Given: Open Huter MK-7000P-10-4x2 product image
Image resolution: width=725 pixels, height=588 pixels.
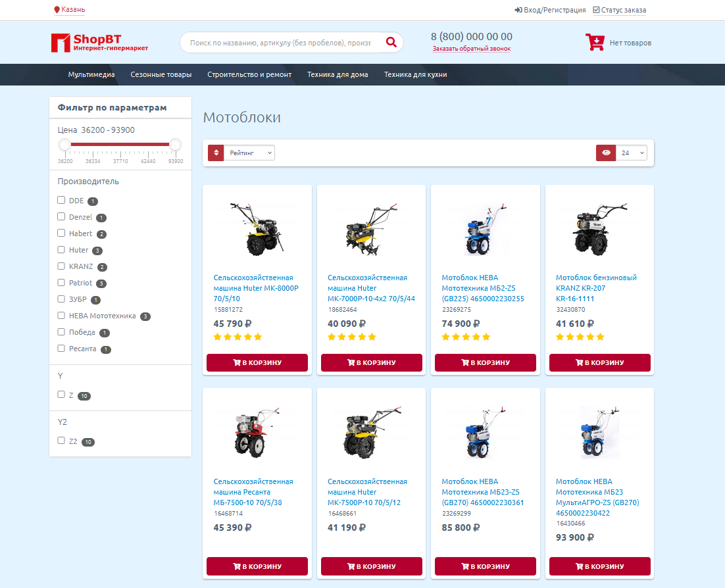Looking at the screenshot, I should (x=372, y=230).
